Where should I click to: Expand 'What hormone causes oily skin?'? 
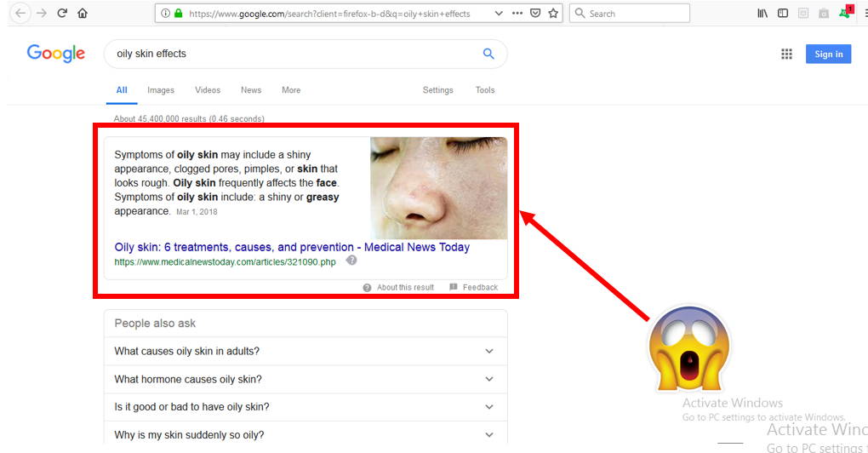tap(306, 380)
